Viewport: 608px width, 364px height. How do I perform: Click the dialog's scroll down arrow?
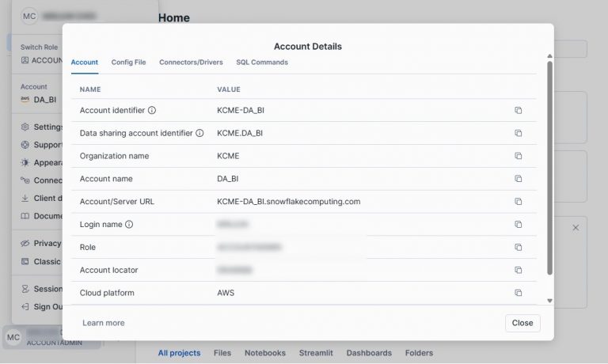(549, 301)
